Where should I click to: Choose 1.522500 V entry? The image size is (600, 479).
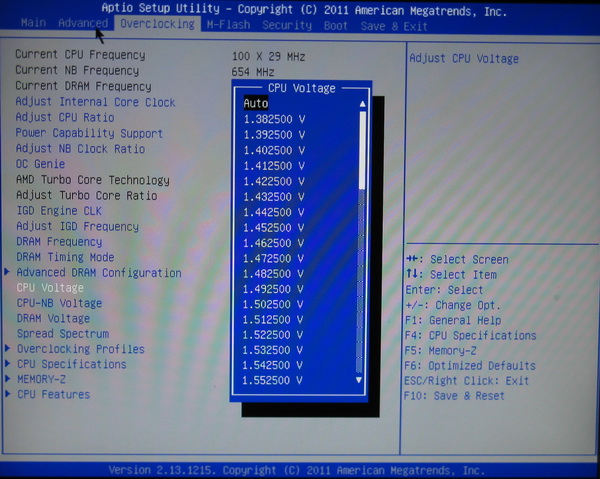(273, 335)
